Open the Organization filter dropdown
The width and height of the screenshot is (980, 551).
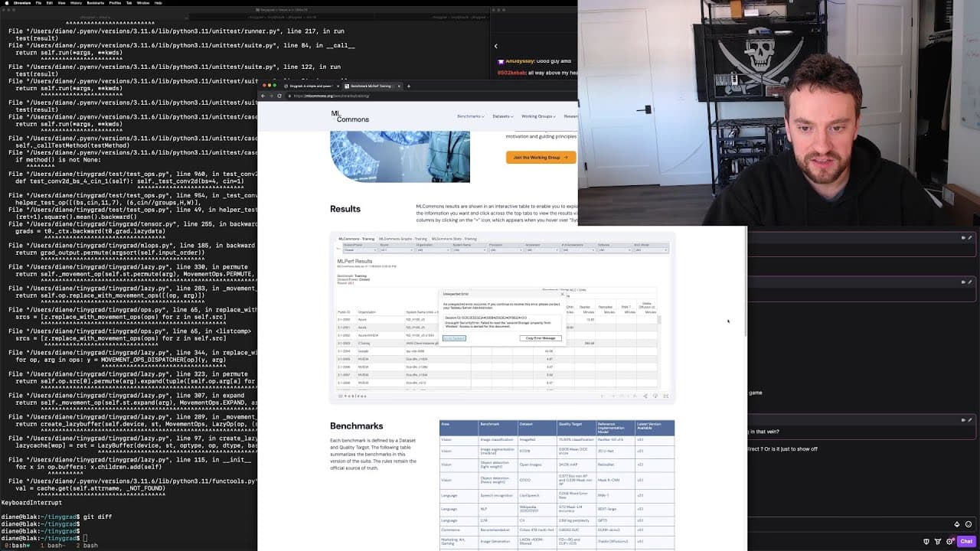[x=433, y=250]
